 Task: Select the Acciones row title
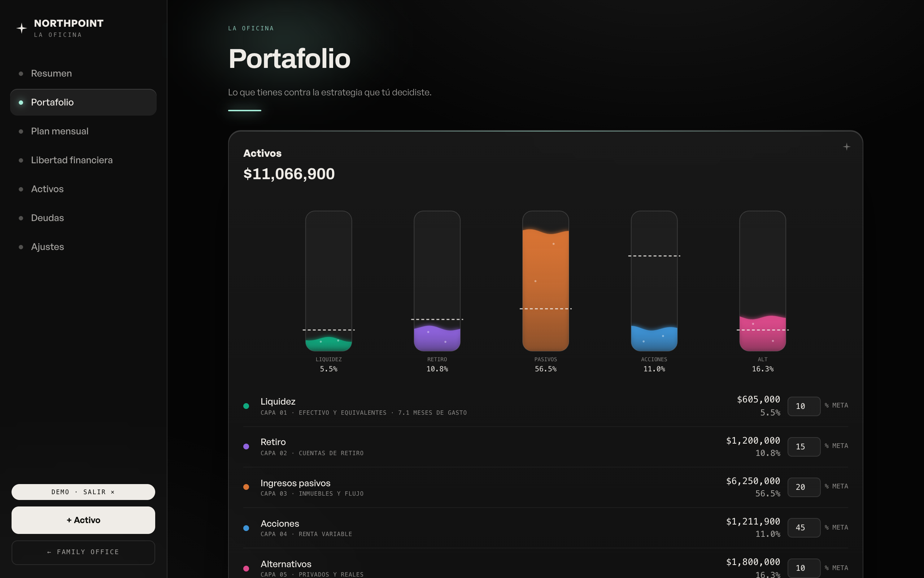(x=280, y=524)
